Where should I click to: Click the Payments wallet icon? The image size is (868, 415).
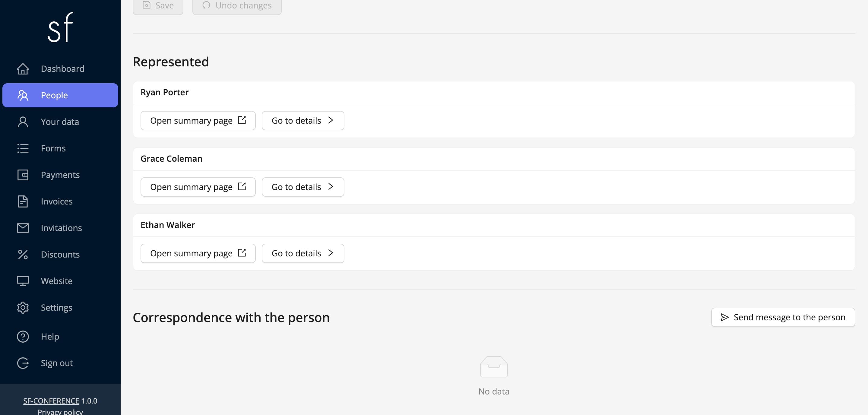23,175
